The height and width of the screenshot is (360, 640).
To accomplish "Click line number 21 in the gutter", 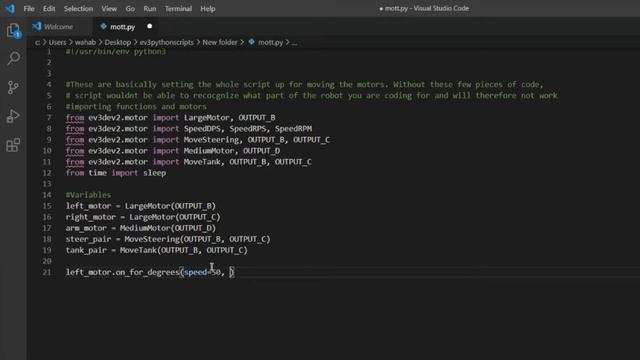I will pos(47,272).
